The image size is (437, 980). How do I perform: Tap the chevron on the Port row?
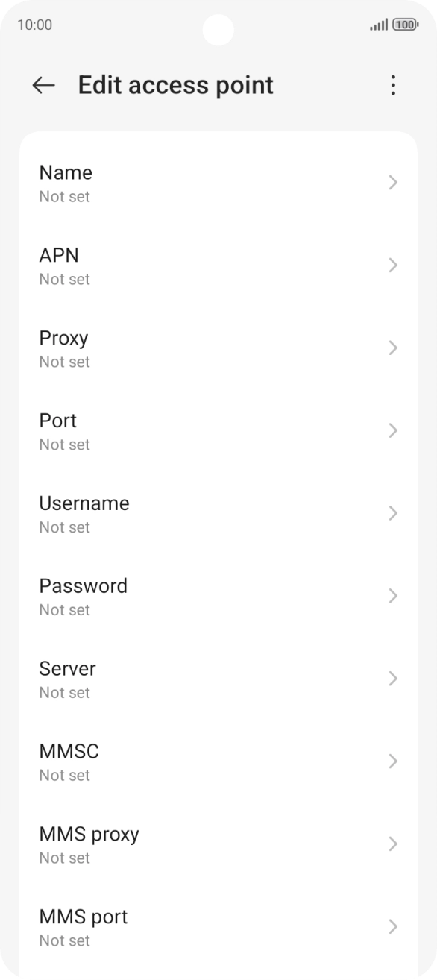pos(393,431)
